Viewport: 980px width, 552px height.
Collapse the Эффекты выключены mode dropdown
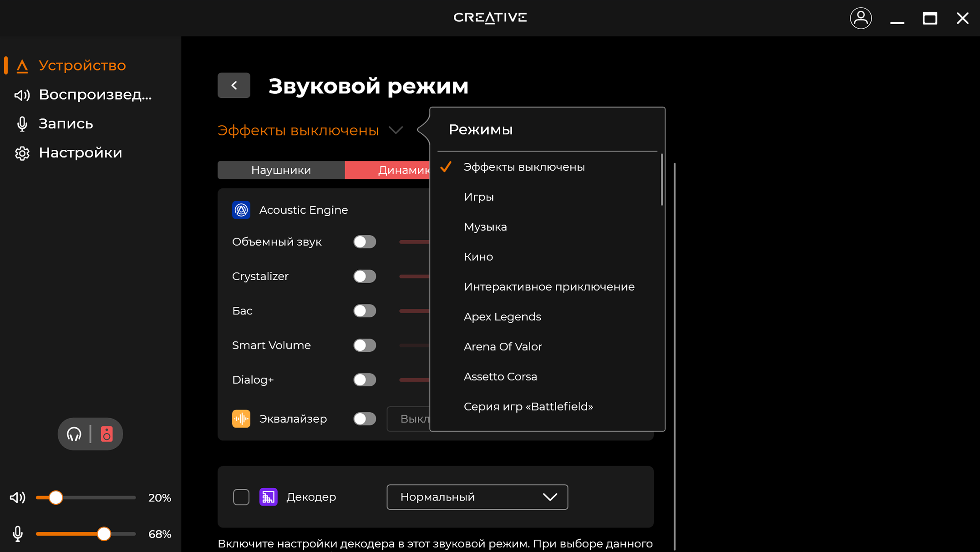click(x=310, y=131)
